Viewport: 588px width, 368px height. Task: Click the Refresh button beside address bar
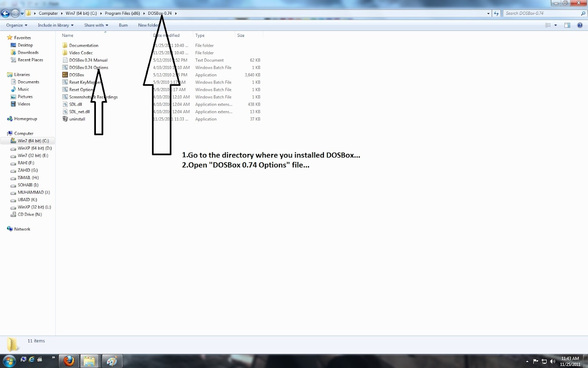coord(496,13)
